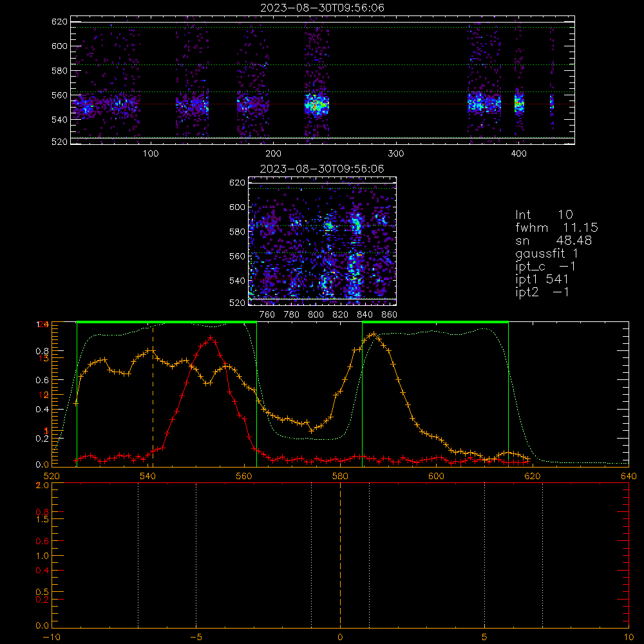
Task: Click the timestamp title above the small middle plot
Action: [322, 169]
